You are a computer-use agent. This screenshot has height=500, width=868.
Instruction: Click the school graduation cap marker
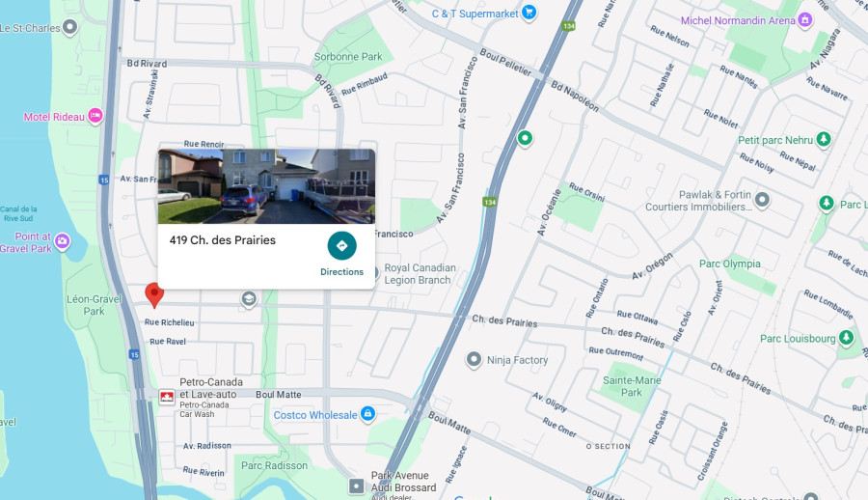click(249, 299)
